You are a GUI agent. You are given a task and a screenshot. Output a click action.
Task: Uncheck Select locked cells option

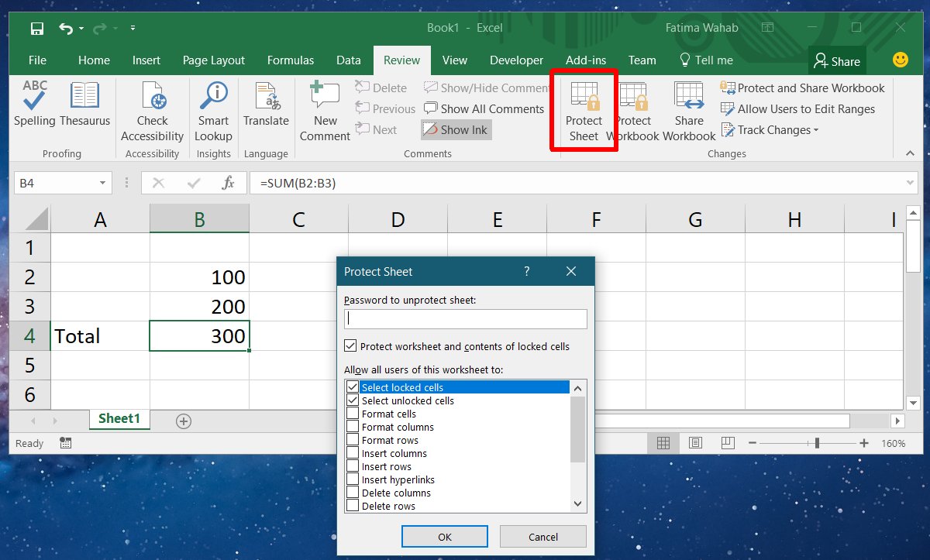(353, 387)
